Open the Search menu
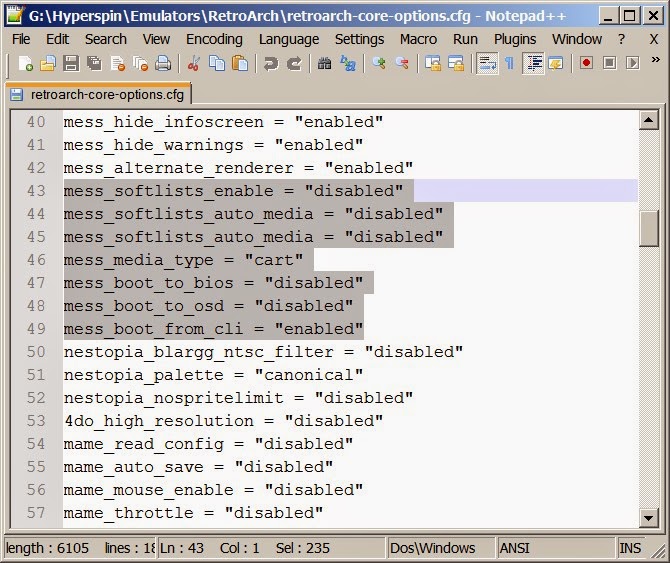670x563 pixels. click(x=106, y=39)
